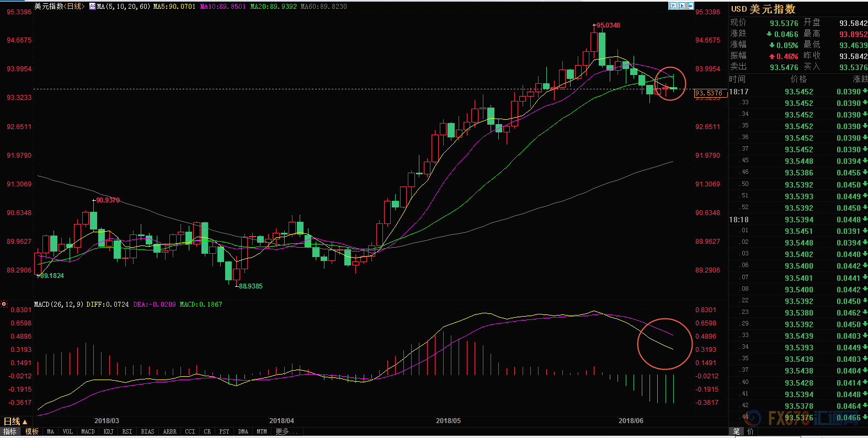Select the ARBR indicator tab
Screen dimensions: 868x438
(170, 431)
